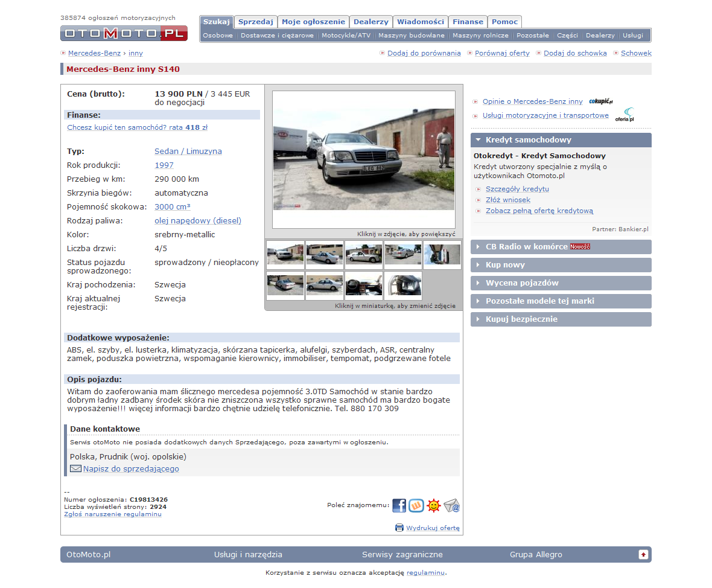Open the Schowek link
The height and width of the screenshot is (588, 712).
pyautogui.click(x=636, y=53)
